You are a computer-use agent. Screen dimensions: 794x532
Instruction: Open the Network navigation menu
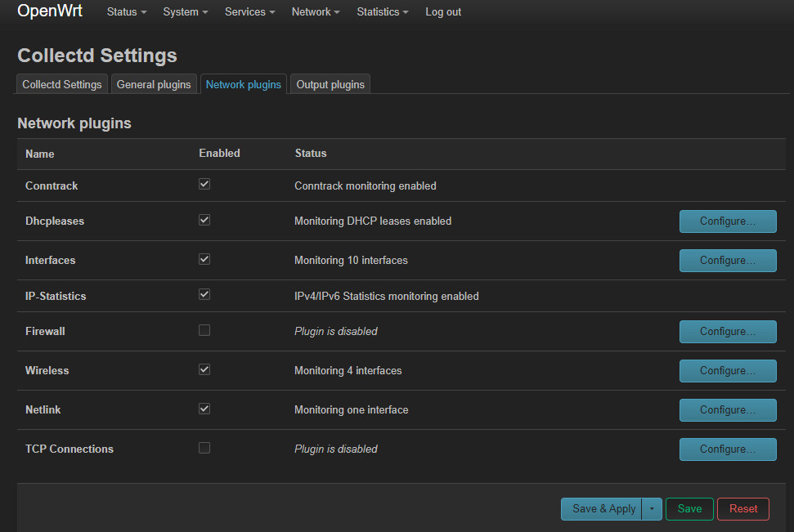[x=315, y=12]
